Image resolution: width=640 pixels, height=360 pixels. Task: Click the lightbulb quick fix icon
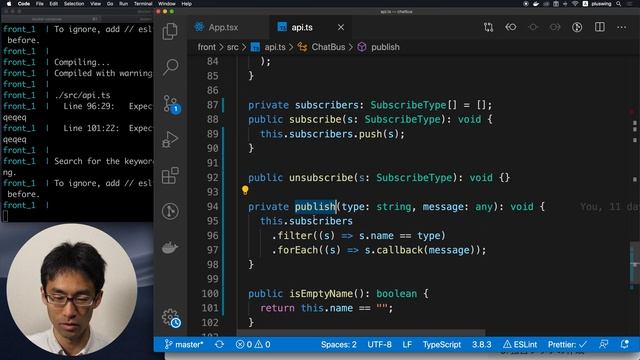[245, 190]
